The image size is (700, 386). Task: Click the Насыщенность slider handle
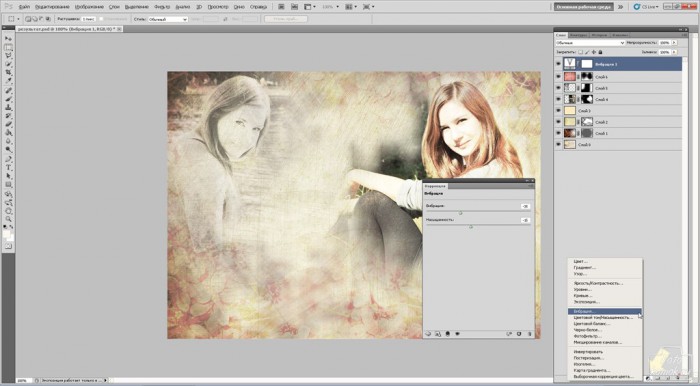tap(471, 227)
